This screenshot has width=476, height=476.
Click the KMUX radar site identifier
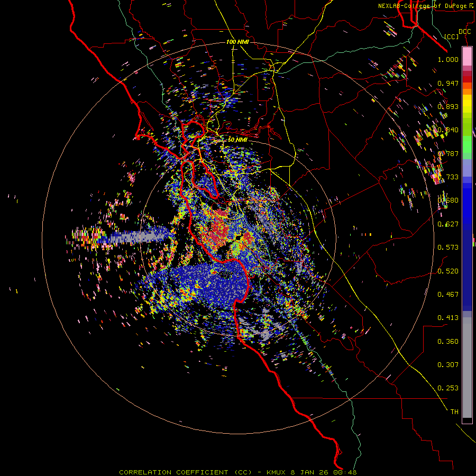tap(276, 472)
